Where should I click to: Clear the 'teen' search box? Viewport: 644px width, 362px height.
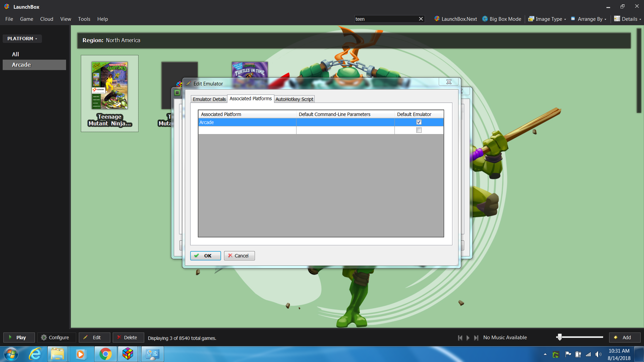click(421, 19)
